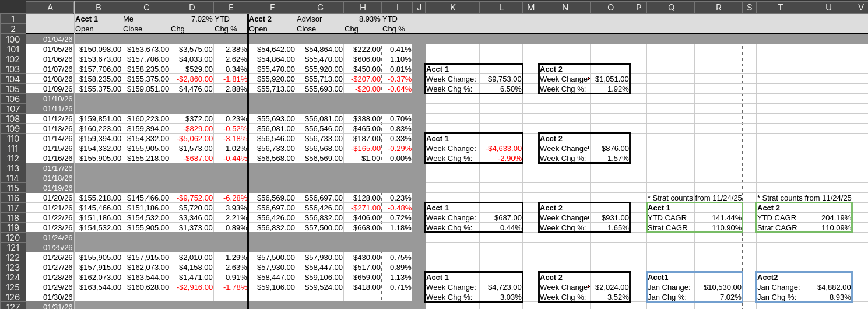Click Jan Chg % value 7.02%
This screenshot has height=309, width=868.
point(718,297)
